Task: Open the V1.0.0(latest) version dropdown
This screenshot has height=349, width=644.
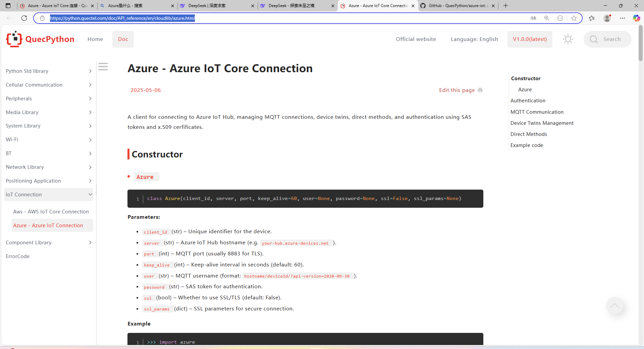Action: [530, 39]
